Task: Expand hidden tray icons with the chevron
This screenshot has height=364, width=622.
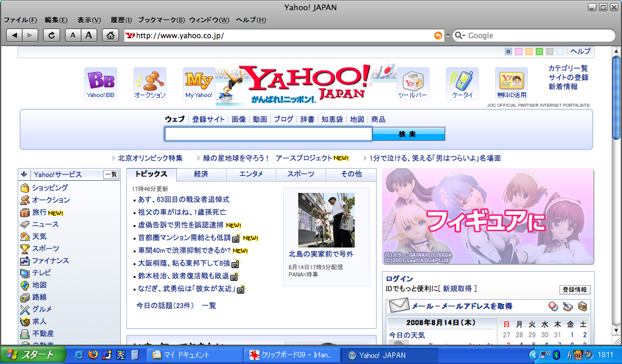Action: click(534, 355)
